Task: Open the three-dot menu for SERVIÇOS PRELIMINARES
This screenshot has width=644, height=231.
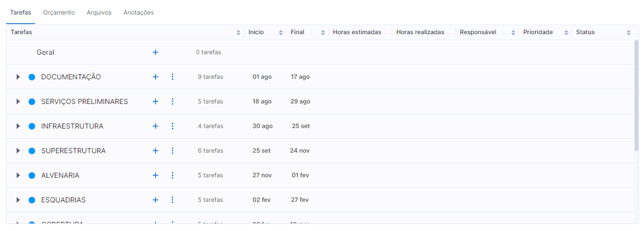Action: tap(173, 101)
